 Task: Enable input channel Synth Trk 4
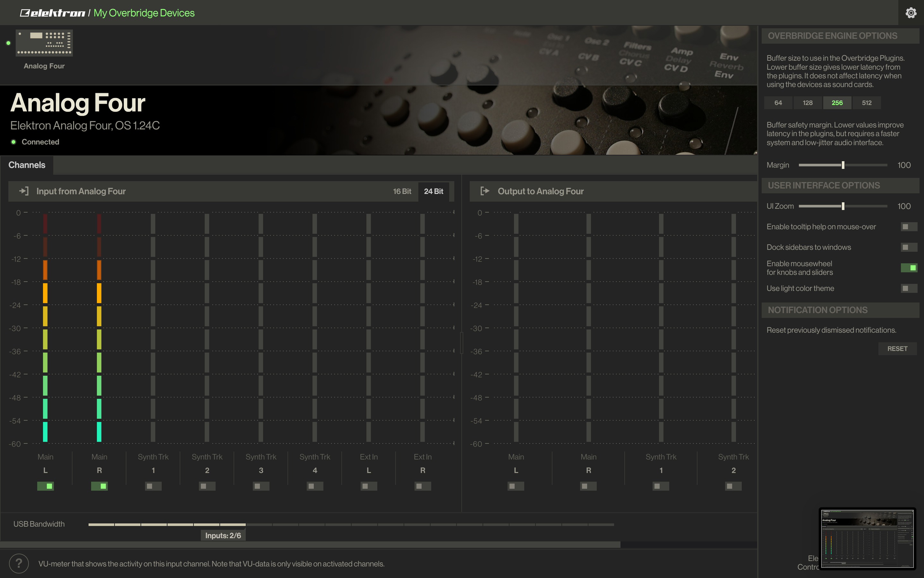(315, 486)
